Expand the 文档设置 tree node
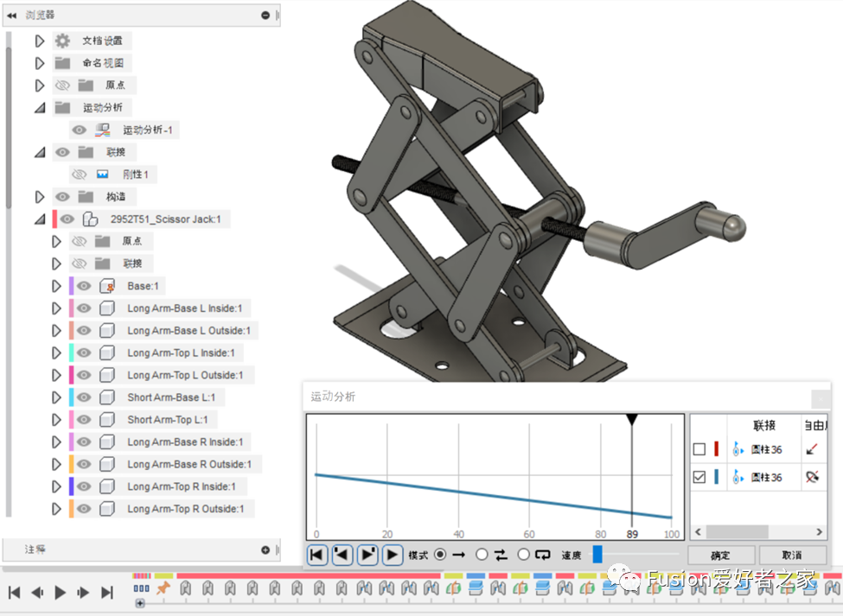This screenshot has width=843, height=616. pyautogui.click(x=39, y=41)
